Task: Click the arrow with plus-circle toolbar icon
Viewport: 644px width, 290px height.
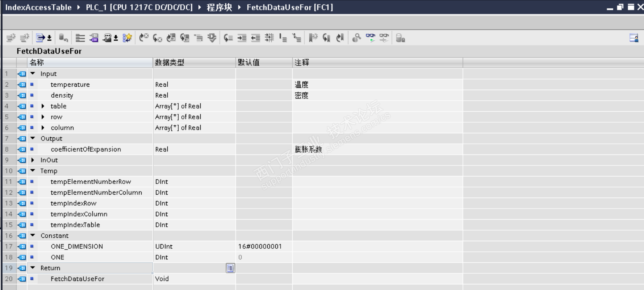Action: coord(143,38)
